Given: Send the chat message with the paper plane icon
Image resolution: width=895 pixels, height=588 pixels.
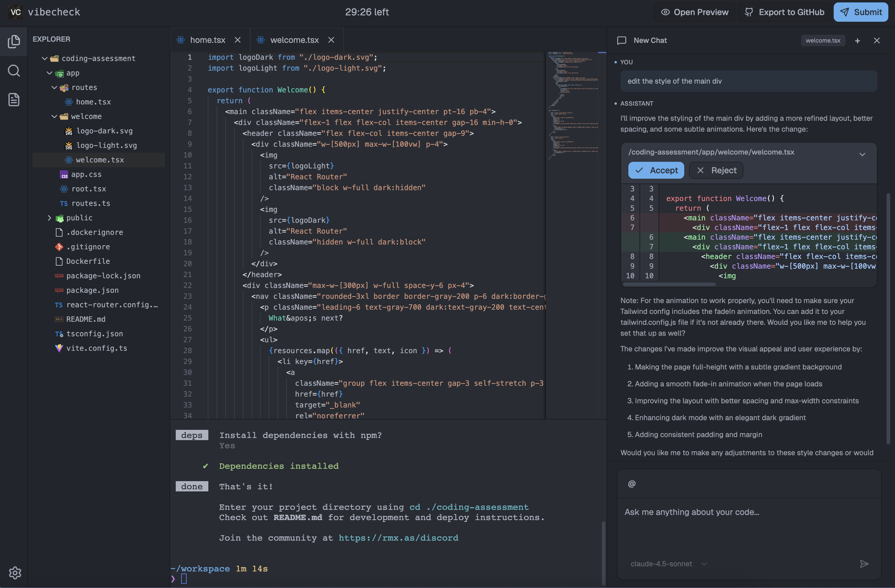Looking at the screenshot, I should tap(864, 564).
